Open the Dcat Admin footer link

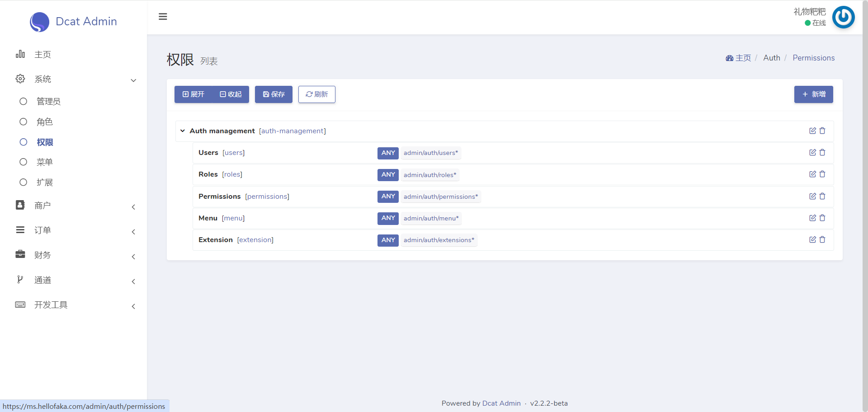501,403
